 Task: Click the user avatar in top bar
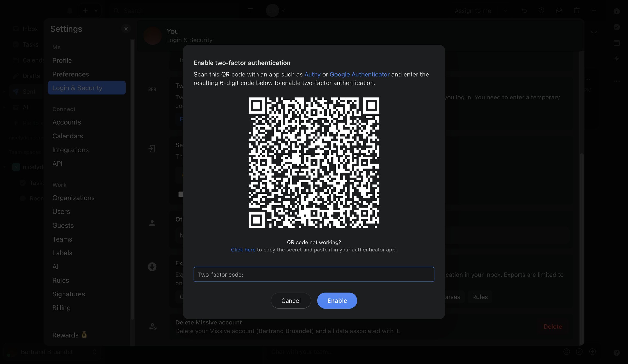click(272, 10)
